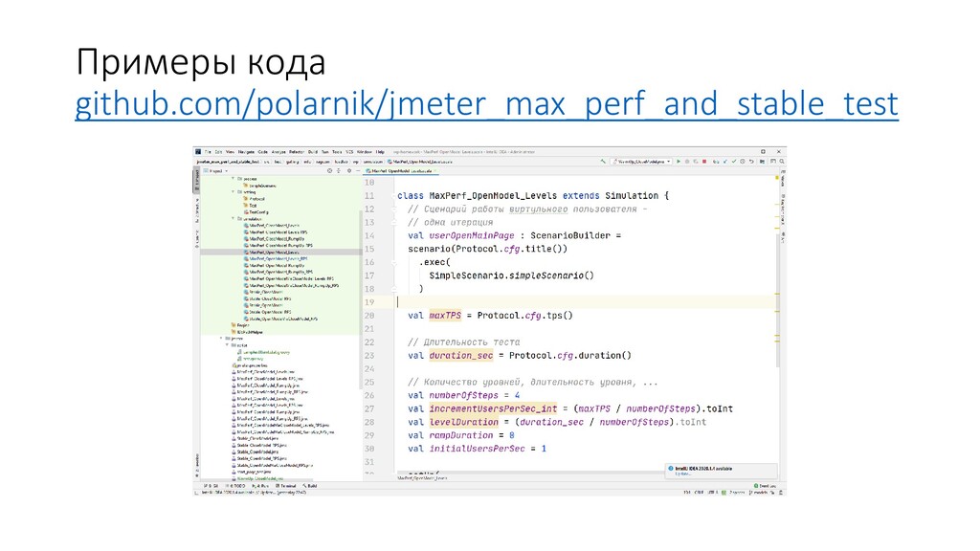Open the TODO tool window button
980x551 pixels.
[235, 485]
